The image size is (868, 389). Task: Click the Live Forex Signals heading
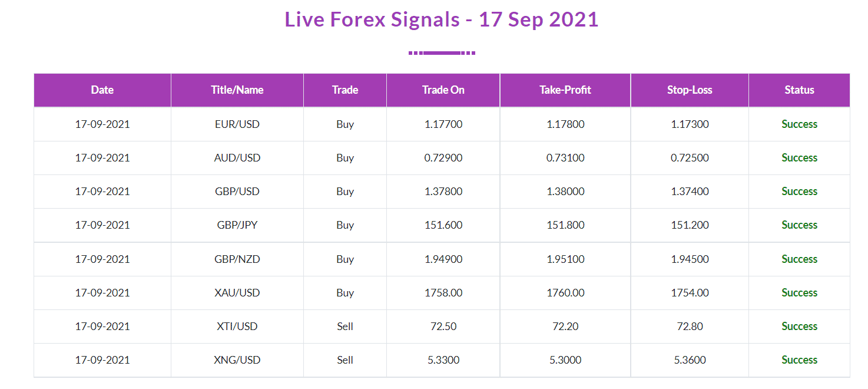(x=442, y=19)
